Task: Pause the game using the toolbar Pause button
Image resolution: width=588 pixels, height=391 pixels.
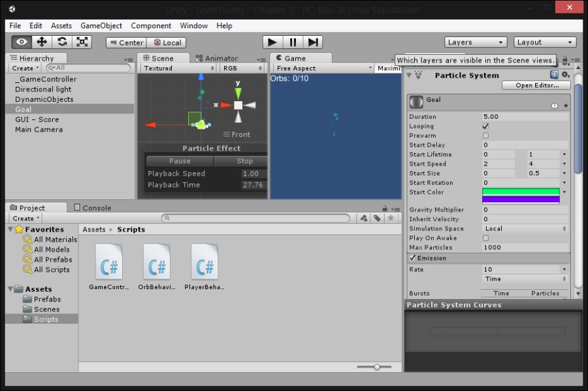Action: coord(293,42)
